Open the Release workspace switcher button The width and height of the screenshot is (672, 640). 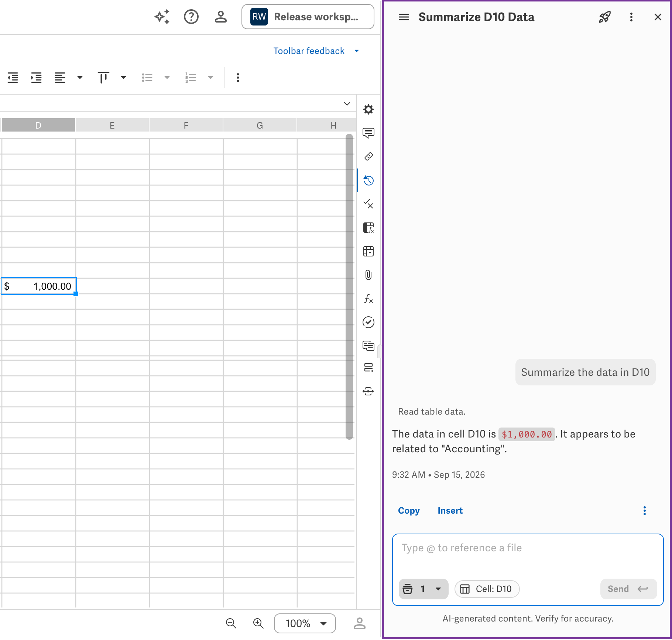tap(308, 17)
